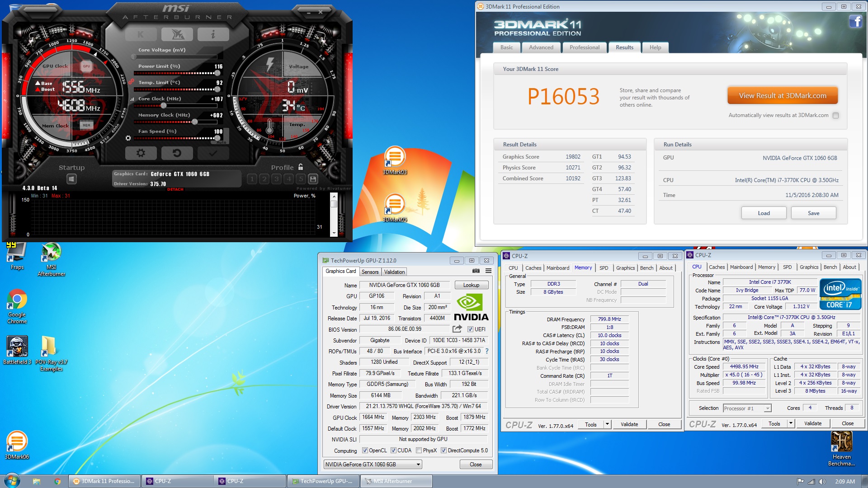Open Windows Start button
Viewport: 868px width, 488px height.
point(12,480)
